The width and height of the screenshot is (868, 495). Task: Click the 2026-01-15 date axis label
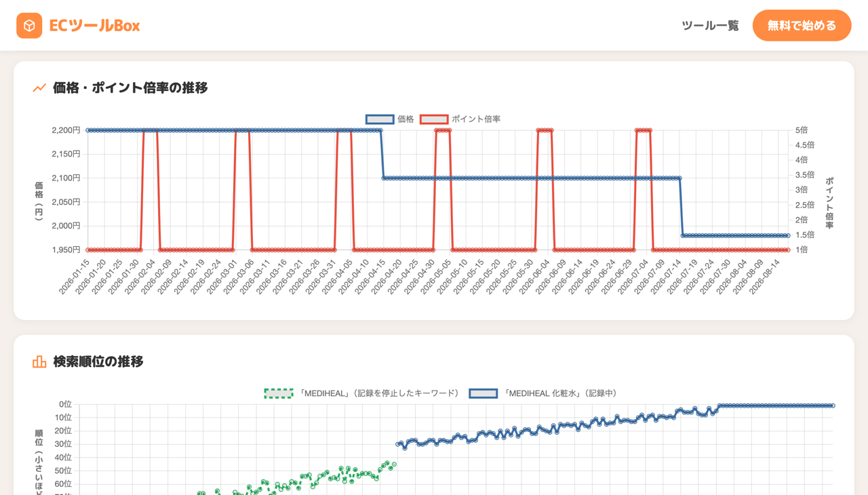75,277
